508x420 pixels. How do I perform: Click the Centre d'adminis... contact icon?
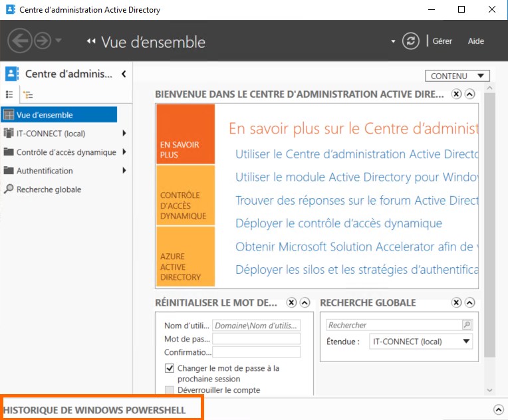[12, 74]
